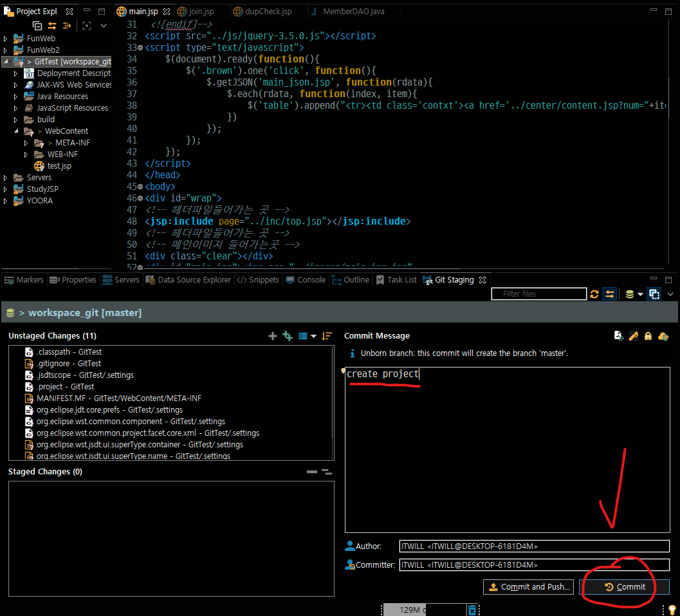Click inside the commit message text area
This screenshot has width=680, height=616.
point(508,450)
